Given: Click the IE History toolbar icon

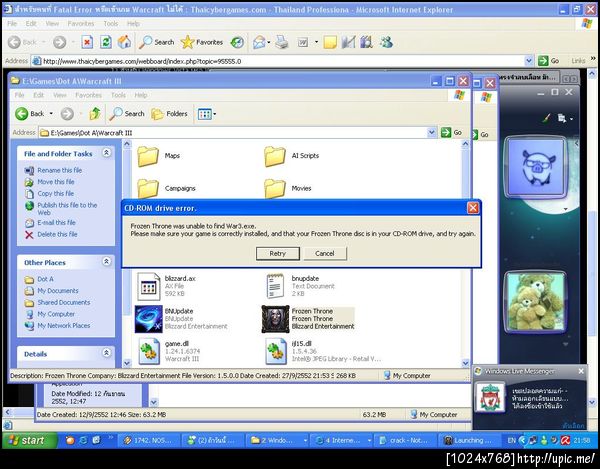Looking at the screenshot, I should click(x=237, y=42).
